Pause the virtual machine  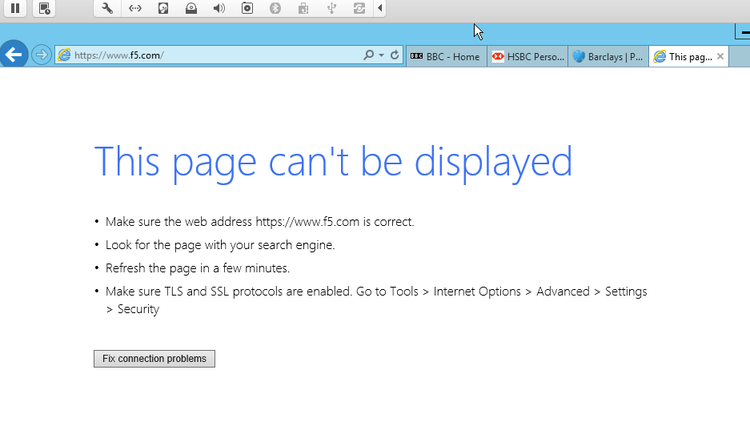tap(15, 8)
